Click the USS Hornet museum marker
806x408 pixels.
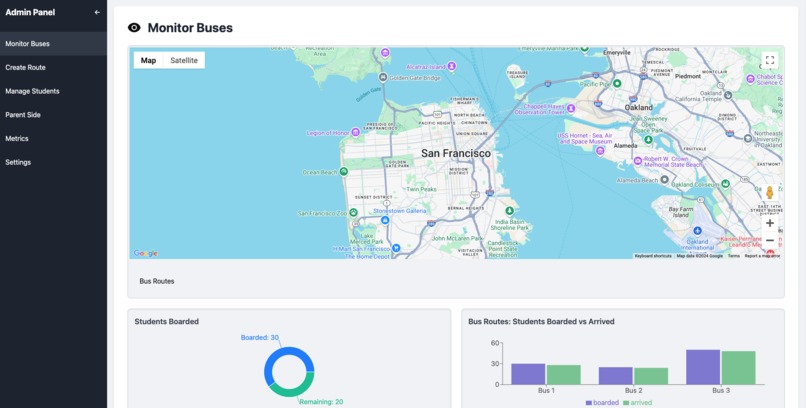[x=600, y=151]
